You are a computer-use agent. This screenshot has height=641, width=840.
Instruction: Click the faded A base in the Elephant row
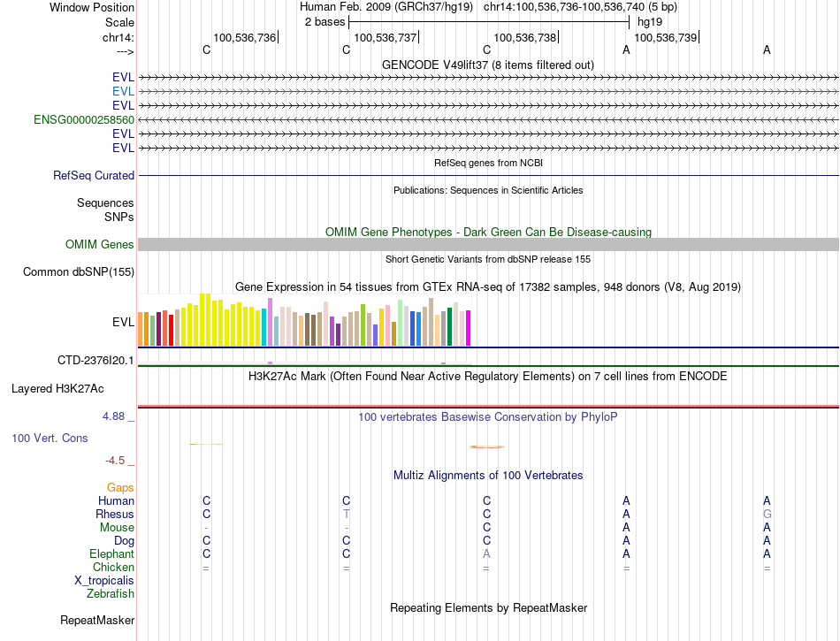pos(486,554)
